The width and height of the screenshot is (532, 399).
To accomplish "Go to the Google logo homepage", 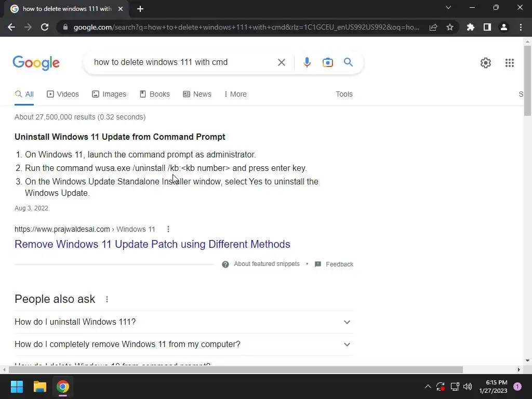I will pyautogui.click(x=36, y=63).
